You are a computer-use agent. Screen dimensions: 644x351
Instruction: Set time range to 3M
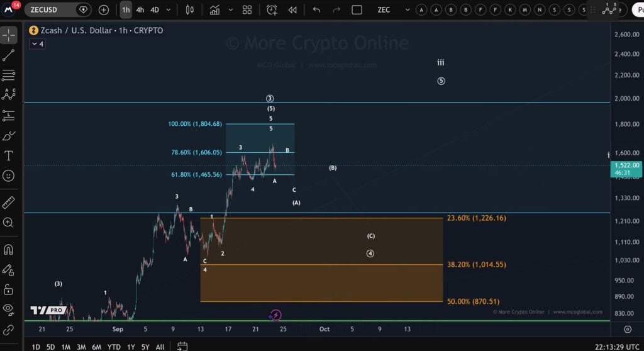point(81,347)
